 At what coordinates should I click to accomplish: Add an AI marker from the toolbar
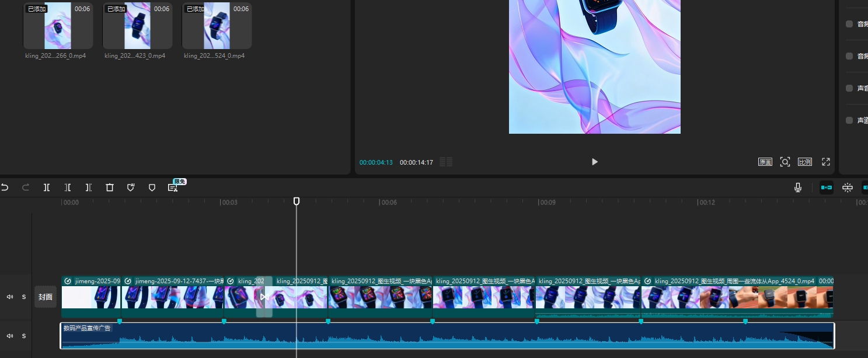pos(131,187)
